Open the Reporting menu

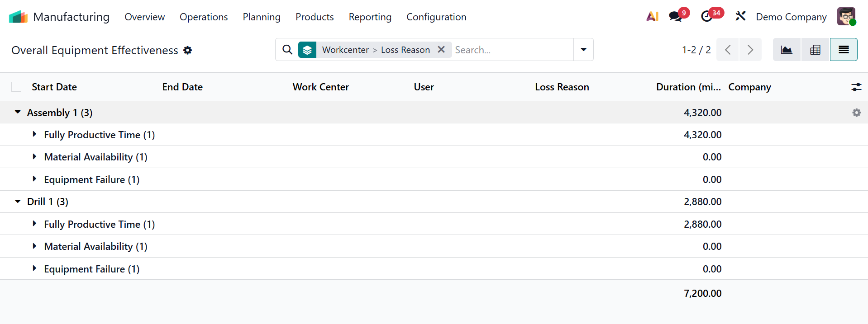coord(370,17)
